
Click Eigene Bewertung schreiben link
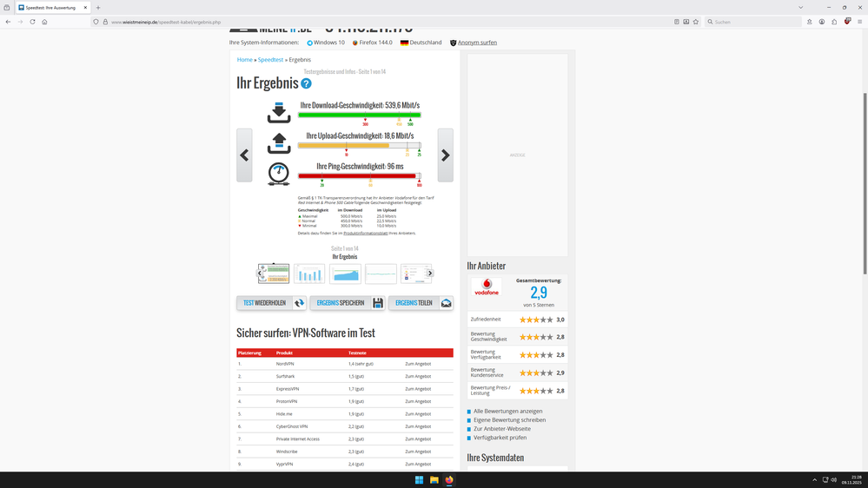509,420
